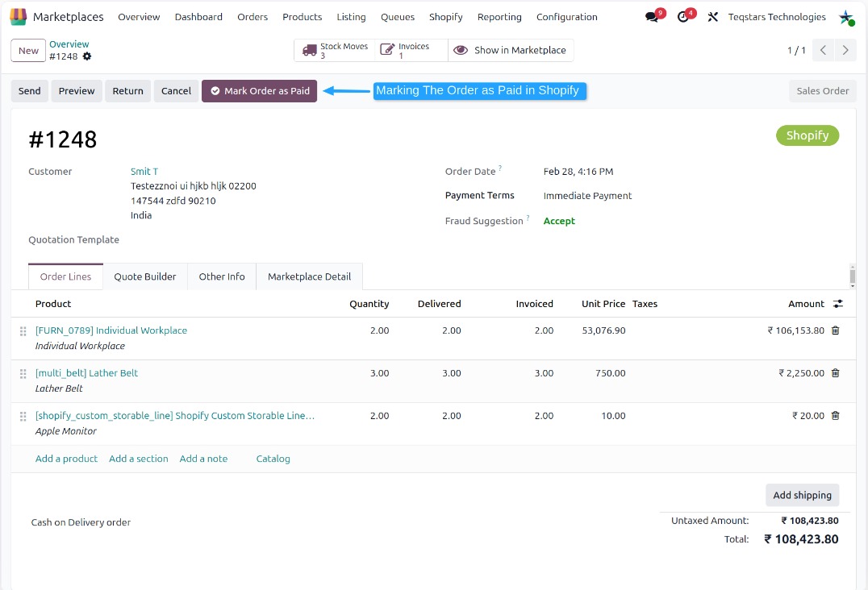Go to previous record arrow
The height and width of the screenshot is (590, 868).
[x=823, y=50]
